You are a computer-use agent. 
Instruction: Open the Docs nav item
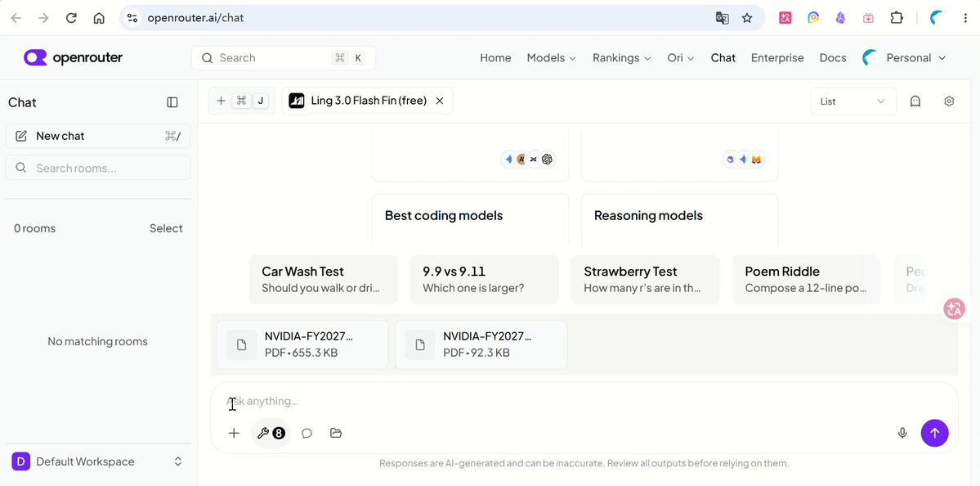833,57
